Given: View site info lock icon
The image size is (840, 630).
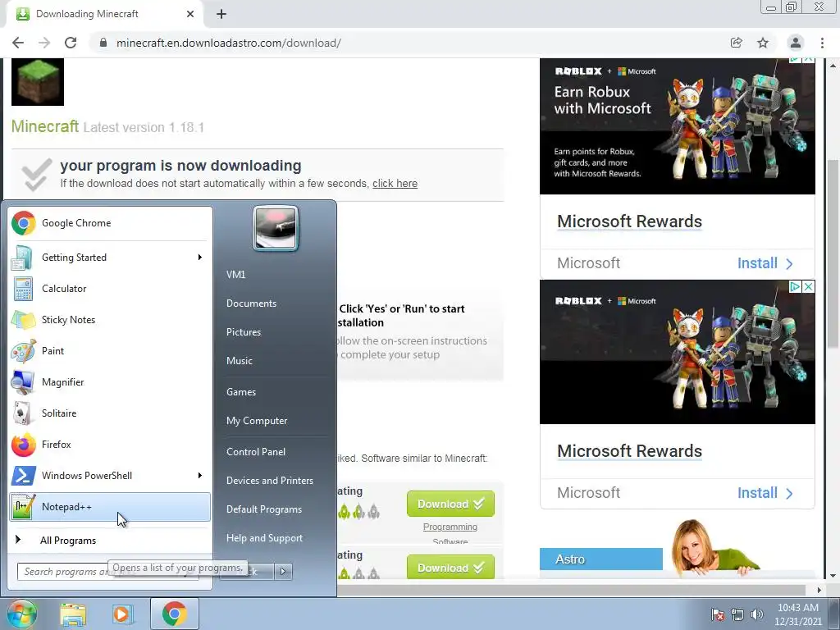Looking at the screenshot, I should pos(103,43).
